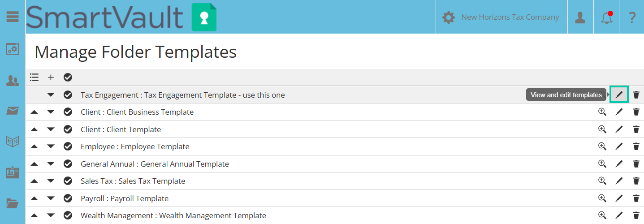Preview the Employee Template with magnifier icon

click(602, 146)
